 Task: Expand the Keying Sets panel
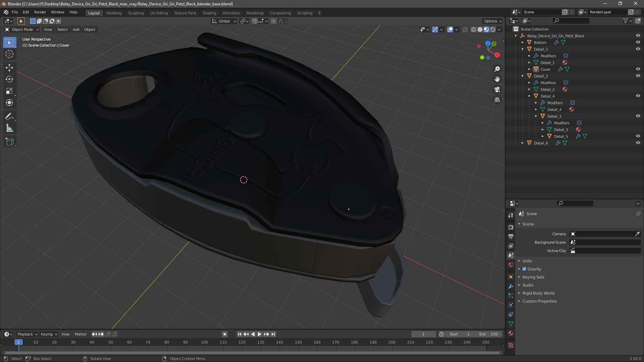(x=533, y=277)
